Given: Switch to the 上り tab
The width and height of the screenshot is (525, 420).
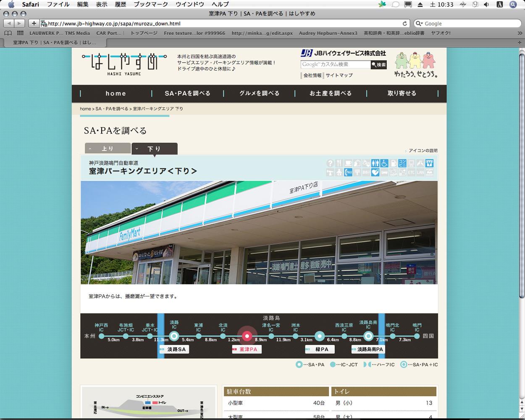Looking at the screenshot, I should 108,149.
